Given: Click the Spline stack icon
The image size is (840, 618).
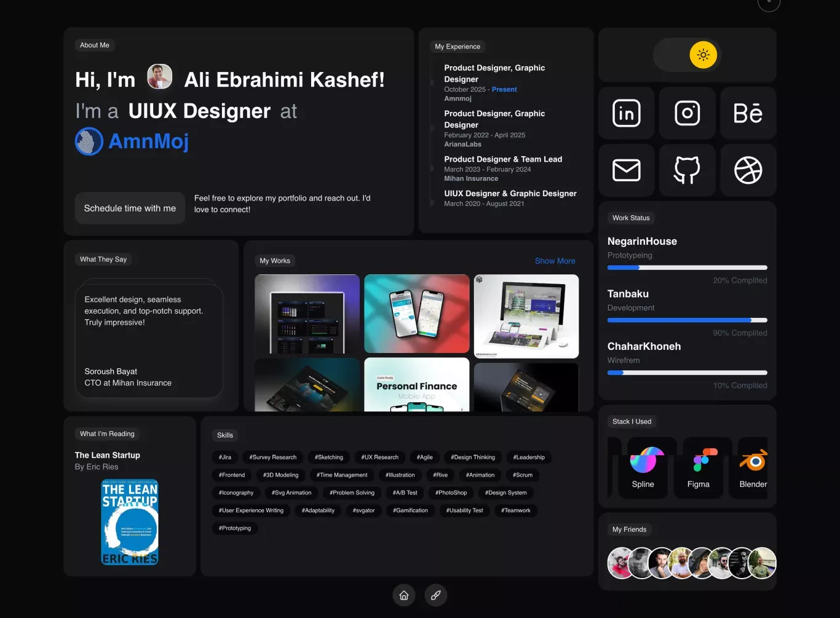Looking at the screenshot, I should pyautogui.click(x=643, y=468).
